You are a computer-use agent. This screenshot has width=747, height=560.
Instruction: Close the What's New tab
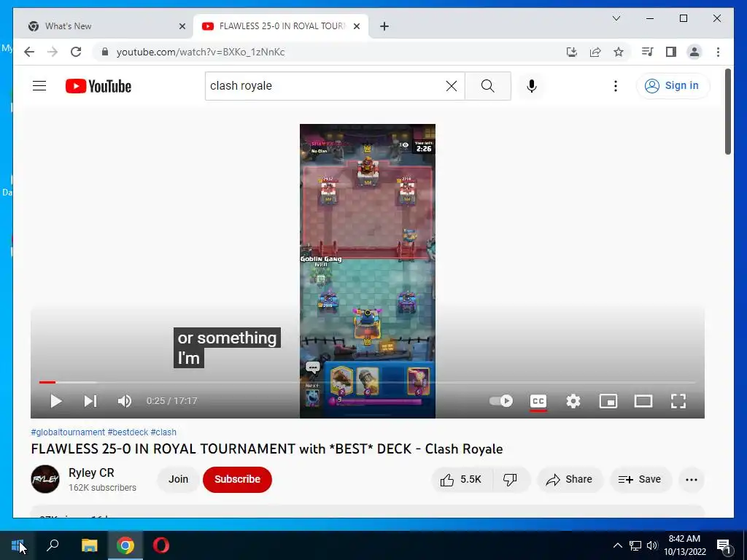[182, 26]
